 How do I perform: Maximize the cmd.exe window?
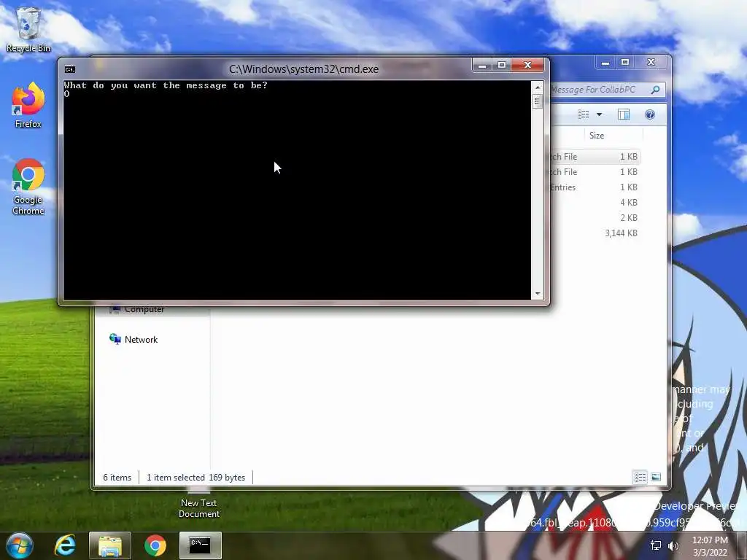(502, 65)
